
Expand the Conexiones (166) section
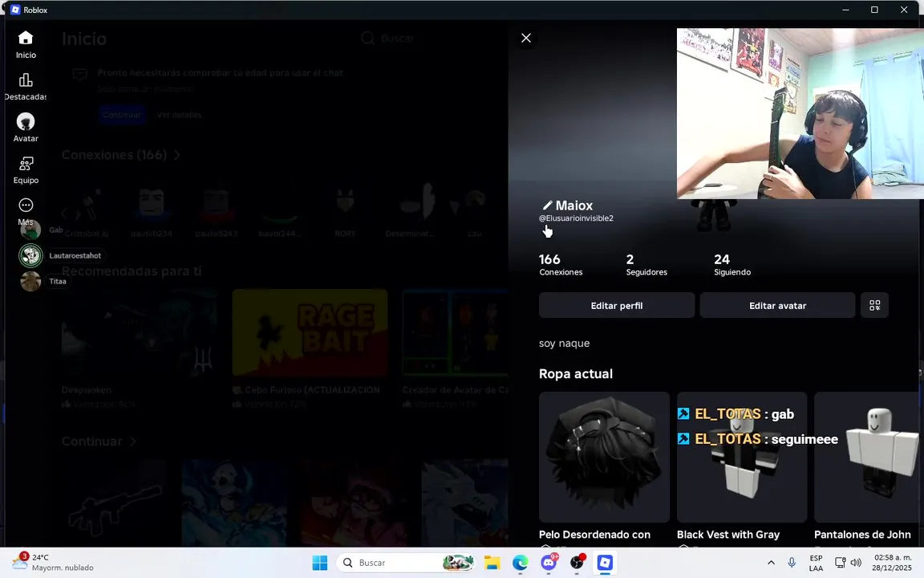point(121,154)
